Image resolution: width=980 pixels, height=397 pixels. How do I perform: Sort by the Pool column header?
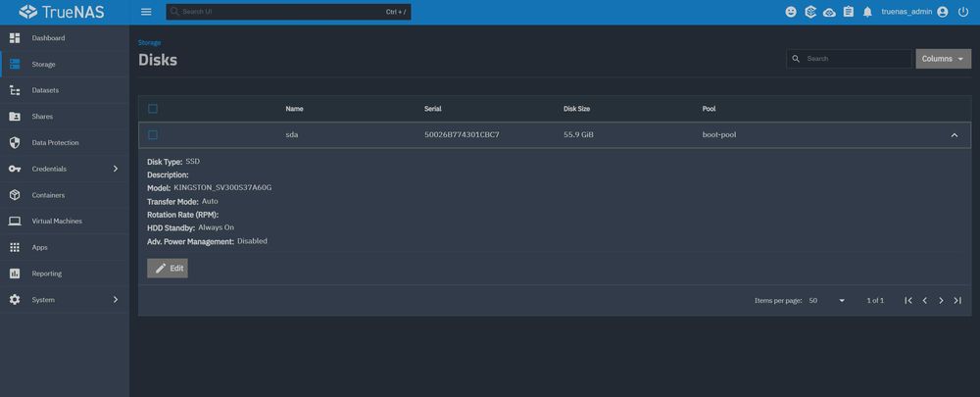pos(709,109)
